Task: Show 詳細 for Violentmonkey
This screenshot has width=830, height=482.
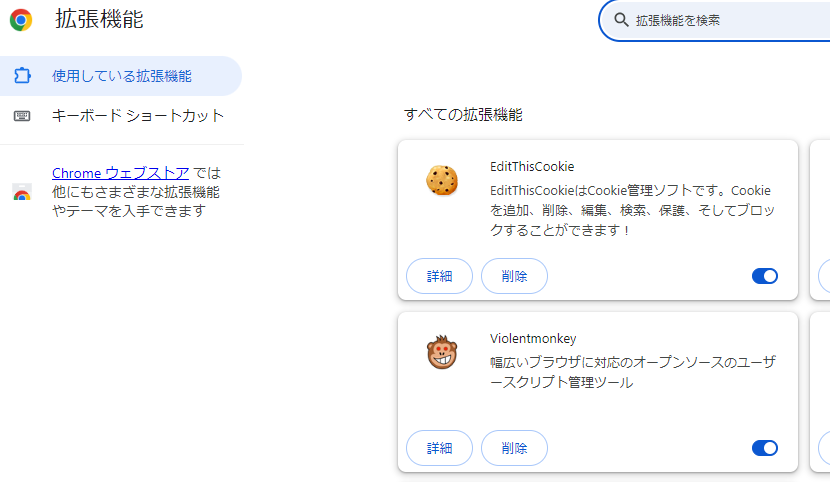Action: point(440,448)
